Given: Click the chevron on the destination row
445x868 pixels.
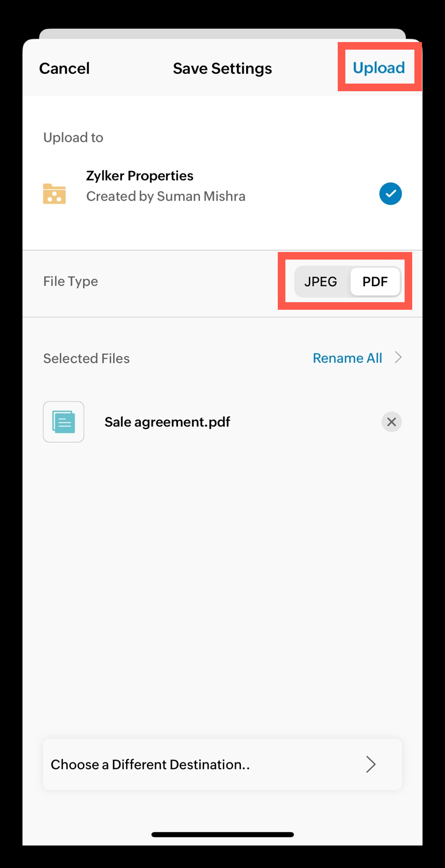Looking at the screenshot, I should tap(371, 764).
